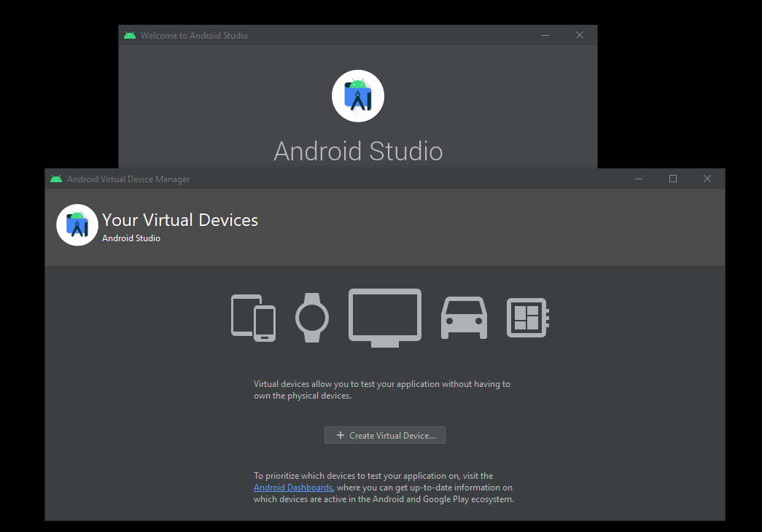Click the plus icon on Create Virtual Device
This screenshot has height=532, width=762.
(340, 435)
